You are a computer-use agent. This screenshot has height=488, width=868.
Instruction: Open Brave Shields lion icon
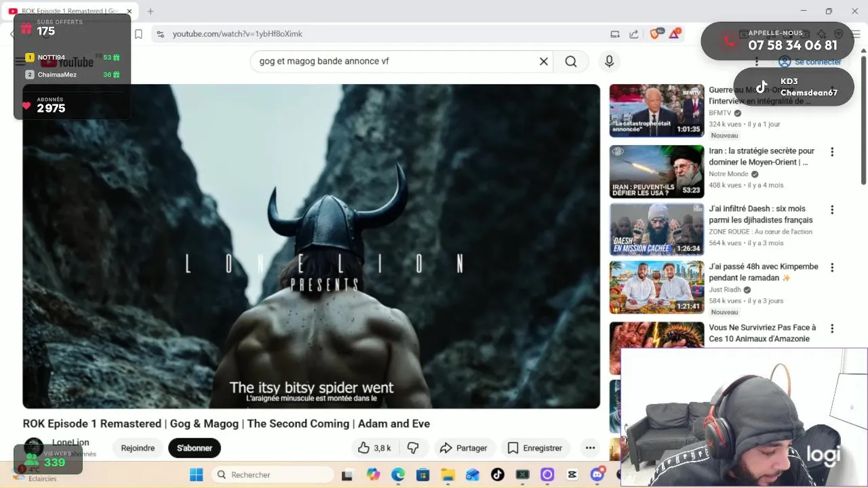[655, 34]
